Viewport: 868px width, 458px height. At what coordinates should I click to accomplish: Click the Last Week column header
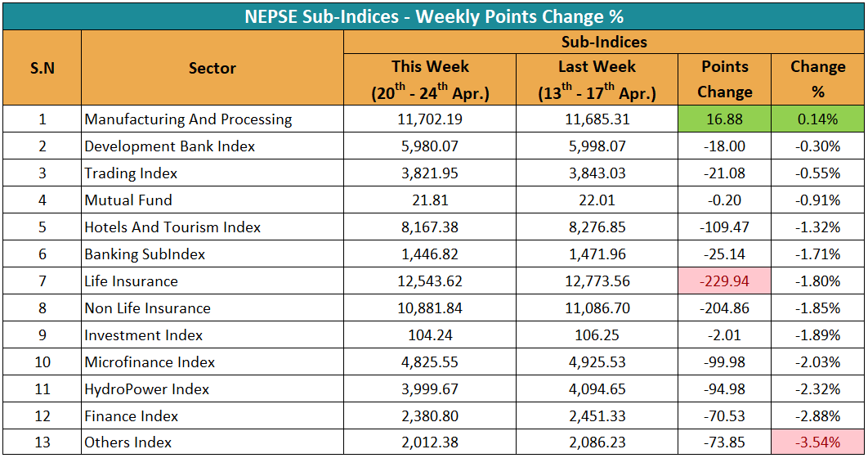[x=597, y=79]
